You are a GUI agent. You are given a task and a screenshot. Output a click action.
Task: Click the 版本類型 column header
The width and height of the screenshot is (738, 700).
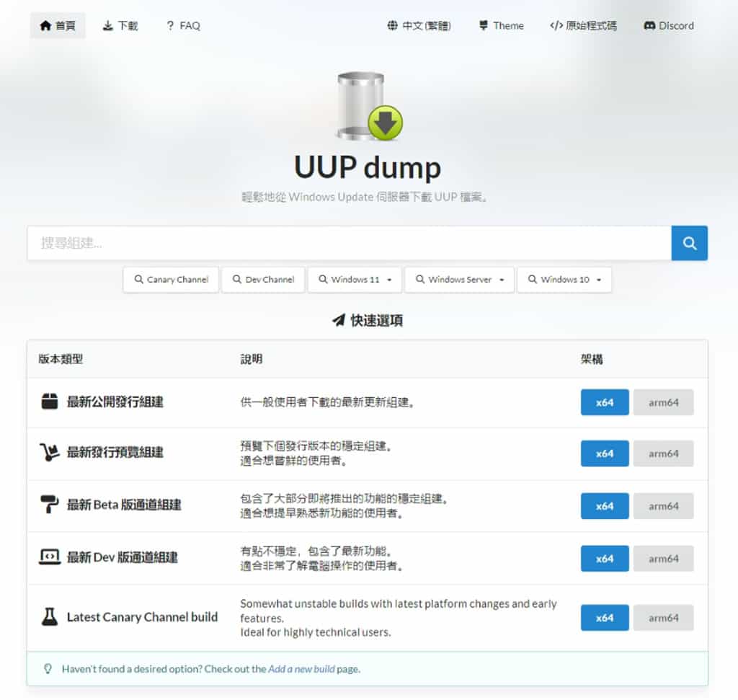tap(61, 359)
